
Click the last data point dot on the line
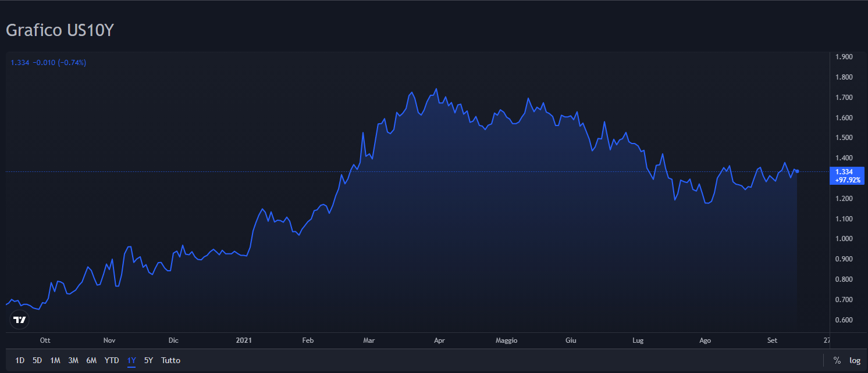coord(797,171)
